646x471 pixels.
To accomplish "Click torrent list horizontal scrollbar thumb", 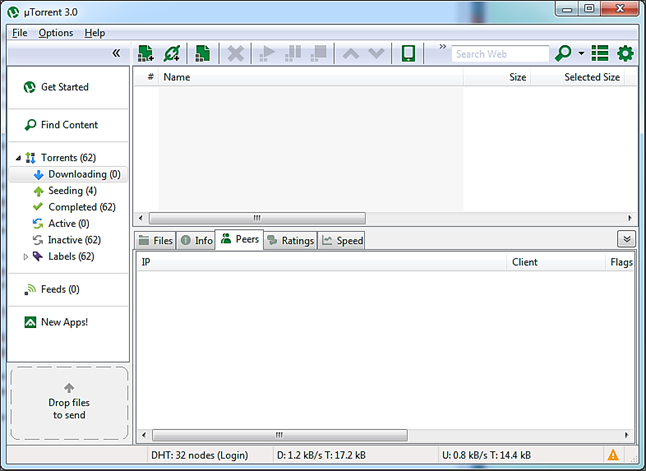I will click(257, 218).
